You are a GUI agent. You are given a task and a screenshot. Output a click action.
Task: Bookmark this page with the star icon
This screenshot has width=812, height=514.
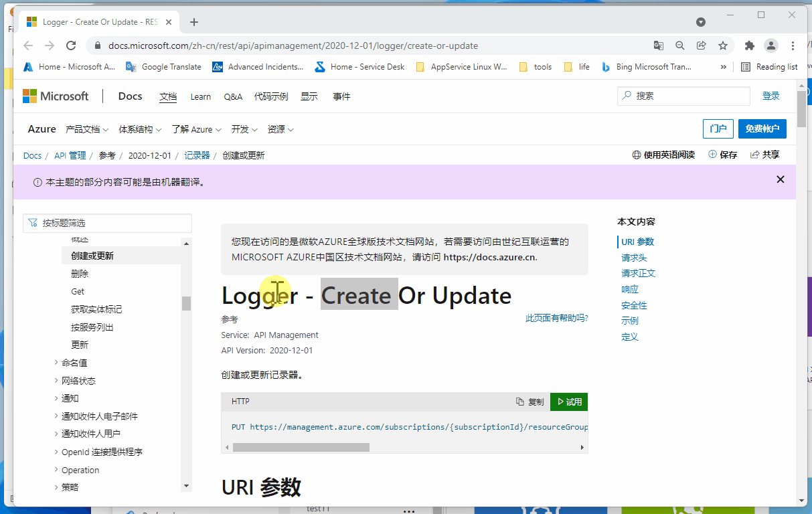(x=723, y=46)
